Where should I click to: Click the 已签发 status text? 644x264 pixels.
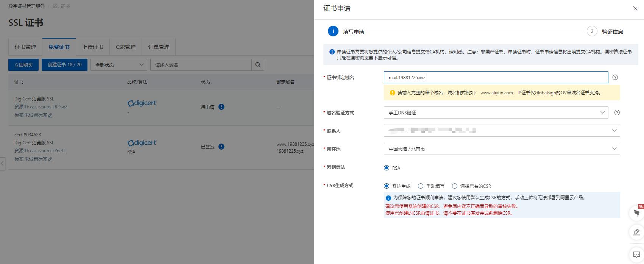point(207,147)
